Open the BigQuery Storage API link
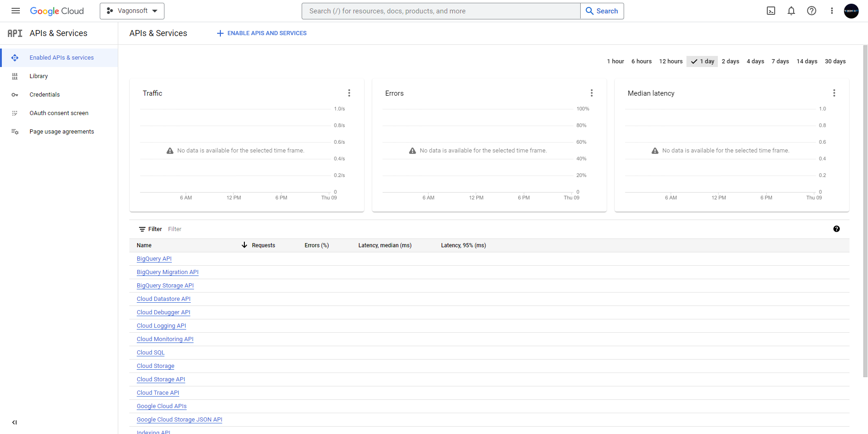Screen dimensions: 868x434 tap(165, 286)
